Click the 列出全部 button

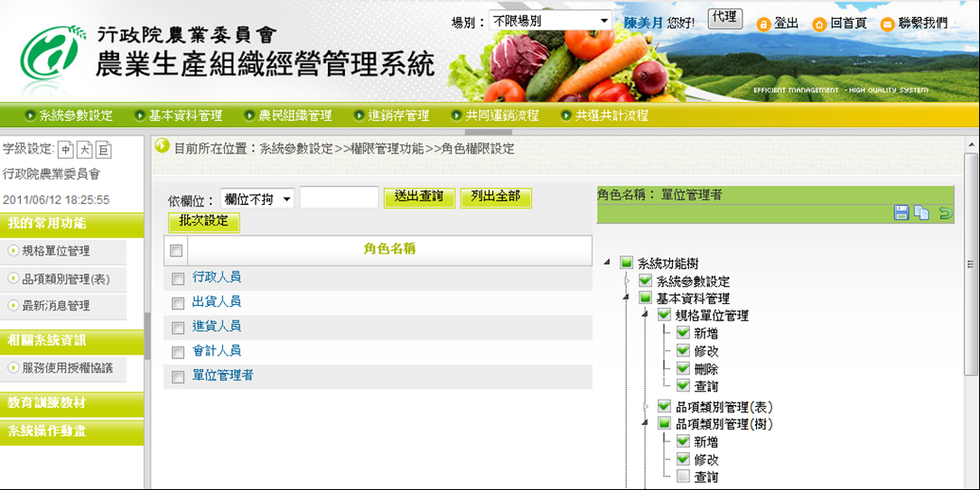(x=496, y=198)
